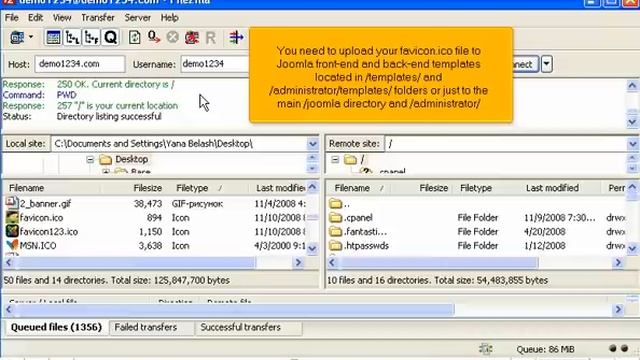Click remote file list scroll right arrow
This screenshot has height=360, width=640.
tap(618, 262)
